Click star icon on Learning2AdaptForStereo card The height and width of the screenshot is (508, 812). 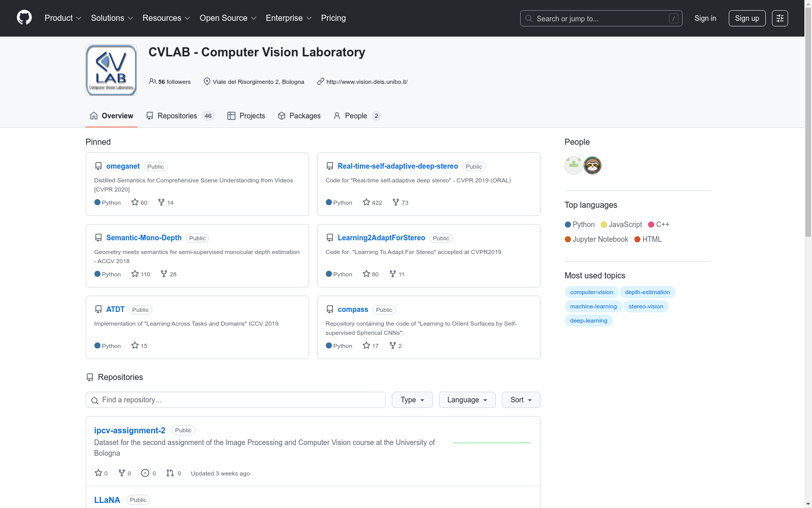[x=366, y=274]
